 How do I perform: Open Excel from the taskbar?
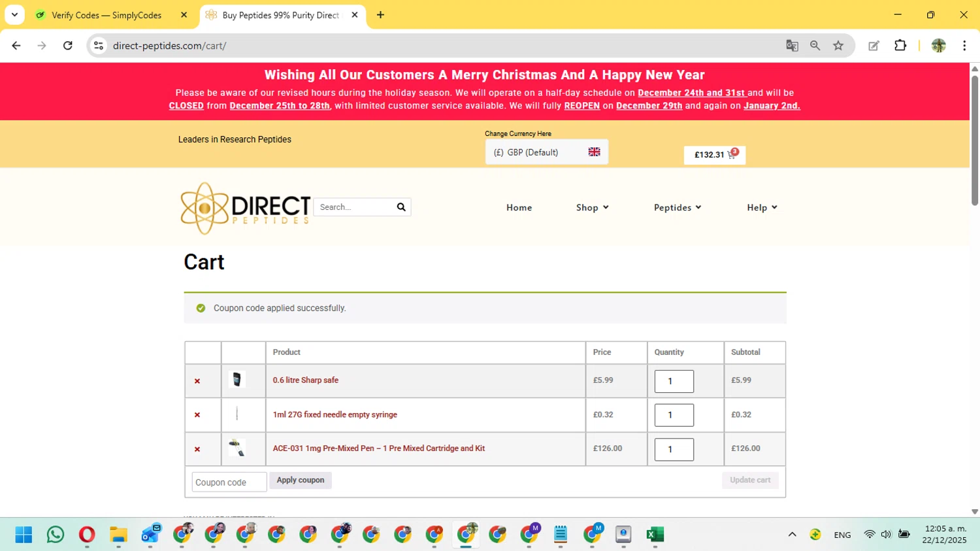(x=655, y=535)
